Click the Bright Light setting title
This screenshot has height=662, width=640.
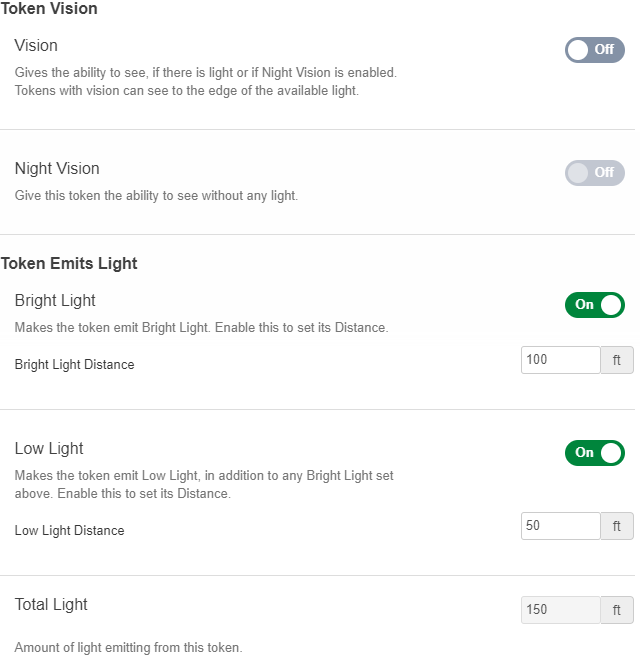pyautogui.click(x=55, y=301)
